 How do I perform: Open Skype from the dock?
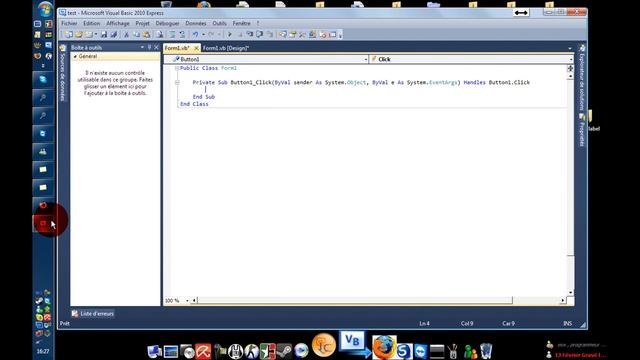tap(404, 351)
